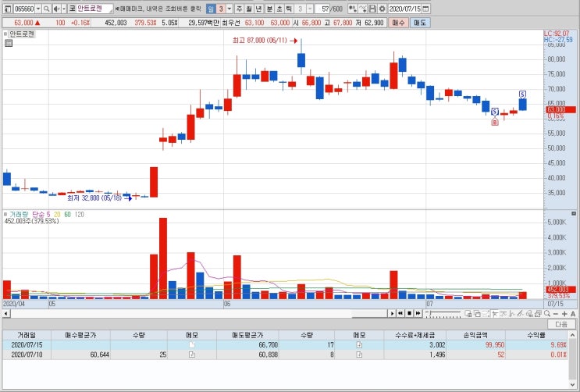Click the right arrow of the chart horizontal scrollbar

click(392, 314)
